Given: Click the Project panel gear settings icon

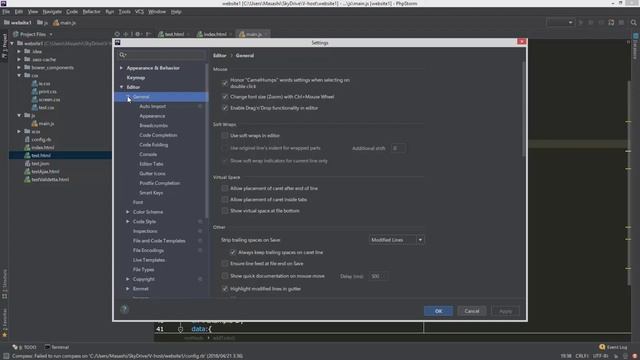Looking at the screenshot, I should (x=138, y=34).
